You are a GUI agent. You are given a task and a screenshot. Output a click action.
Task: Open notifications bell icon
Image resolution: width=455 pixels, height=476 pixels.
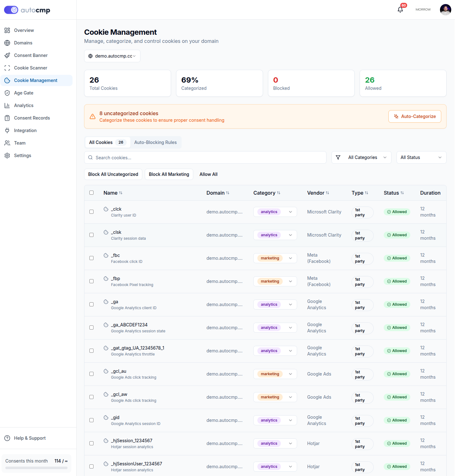(x=400, y=10)
